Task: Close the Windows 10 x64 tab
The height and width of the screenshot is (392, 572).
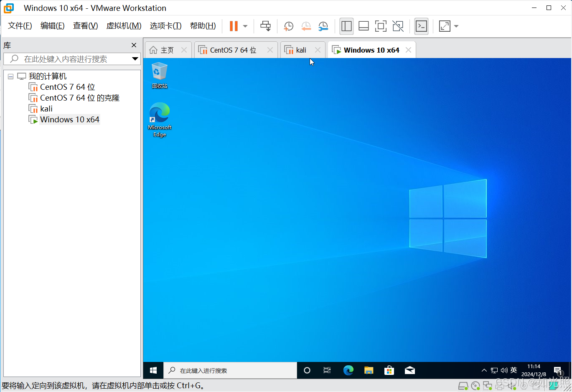Action: tap(408, 50)
